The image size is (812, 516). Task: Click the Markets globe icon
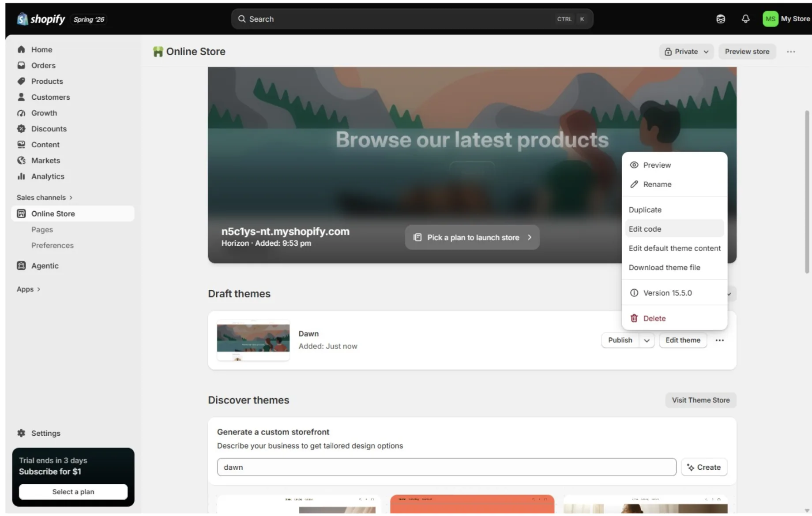(21, 161)
